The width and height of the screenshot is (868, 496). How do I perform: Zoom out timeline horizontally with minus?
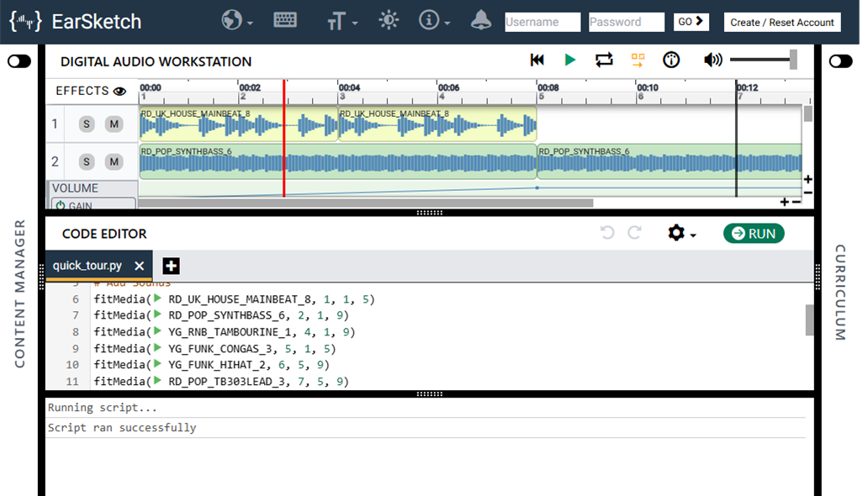click(x=797, y=202)
